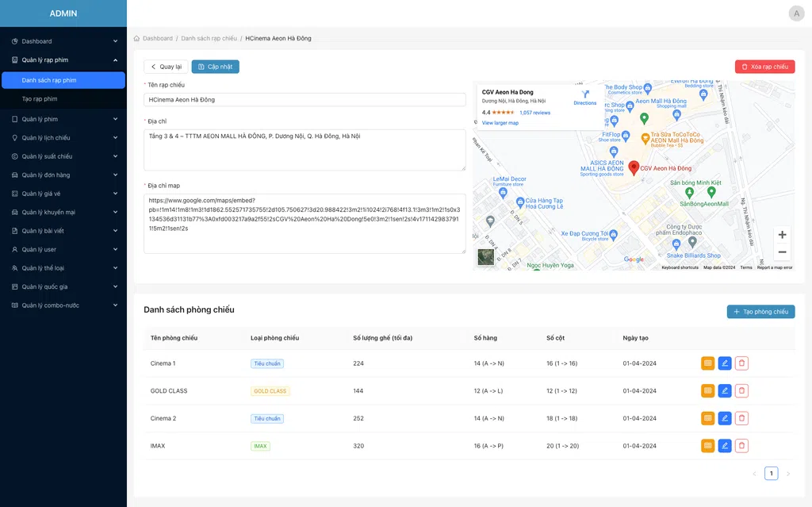Image resolution: width=812 pixels, height=507 pixels.
Task: Expand the Quản lý đơn hàng menu
Action: pyautogui.click(x=63, y=175)
